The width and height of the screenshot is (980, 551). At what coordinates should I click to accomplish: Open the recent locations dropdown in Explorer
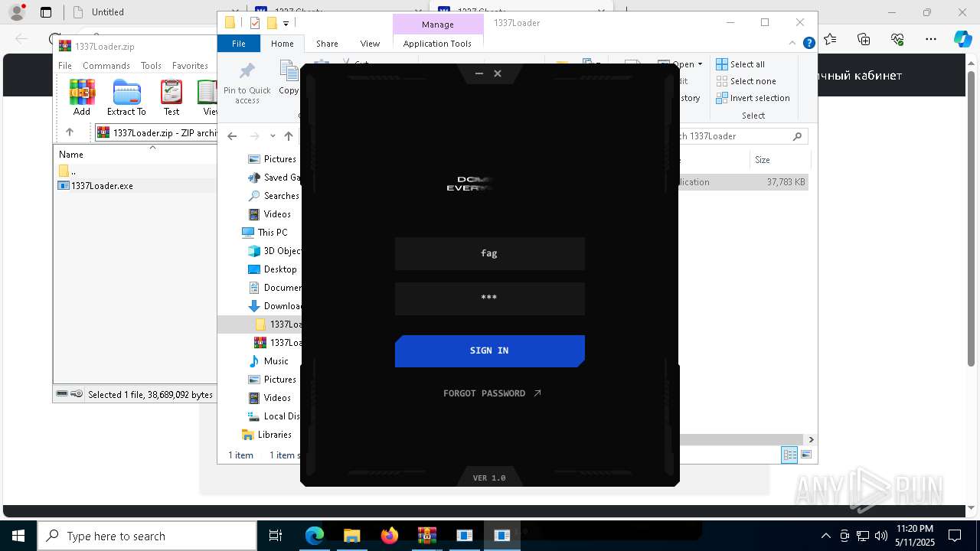272,136
